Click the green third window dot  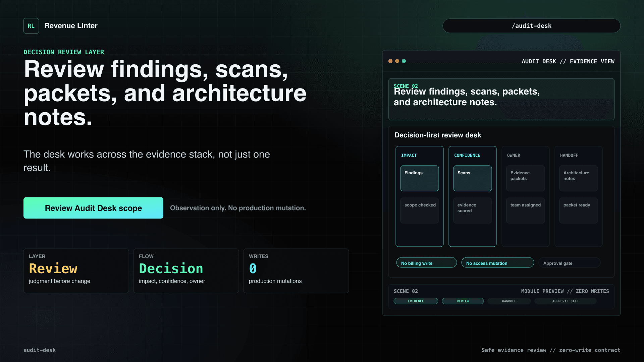point(404,61)
